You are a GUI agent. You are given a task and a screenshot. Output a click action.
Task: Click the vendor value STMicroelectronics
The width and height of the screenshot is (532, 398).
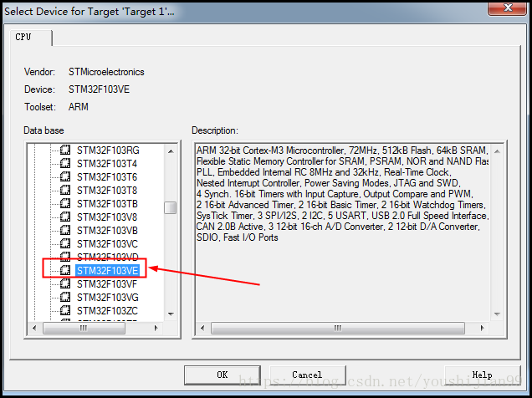coord(106,72)
